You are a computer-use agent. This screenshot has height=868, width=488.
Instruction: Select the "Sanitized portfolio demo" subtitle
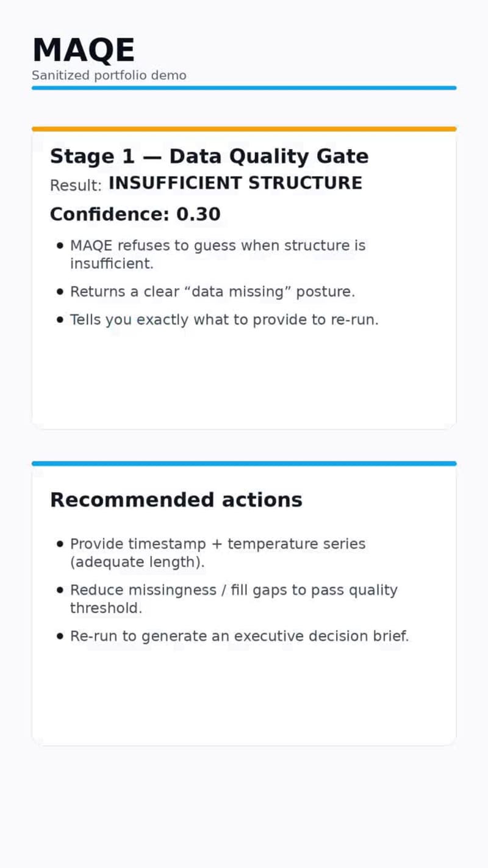109,76
